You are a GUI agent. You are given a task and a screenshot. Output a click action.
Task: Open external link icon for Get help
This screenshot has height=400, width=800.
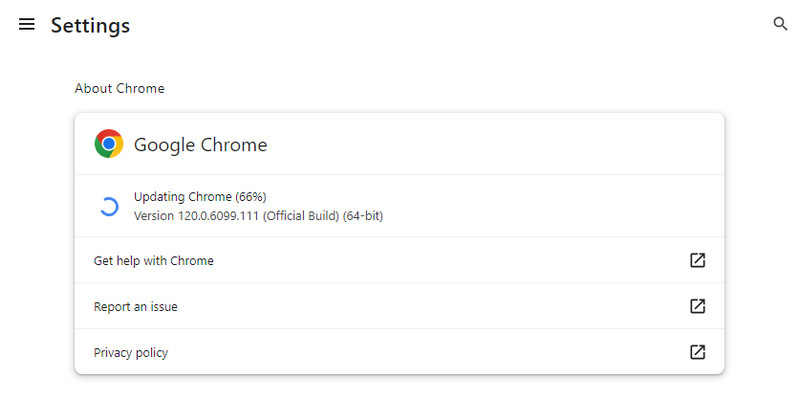click(x=698, y=260)
